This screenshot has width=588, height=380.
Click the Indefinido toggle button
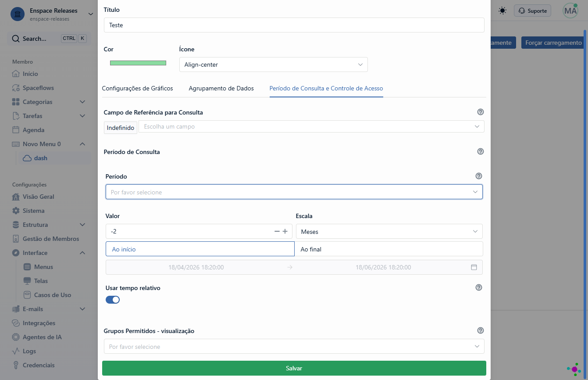click(x=121, y=128)
